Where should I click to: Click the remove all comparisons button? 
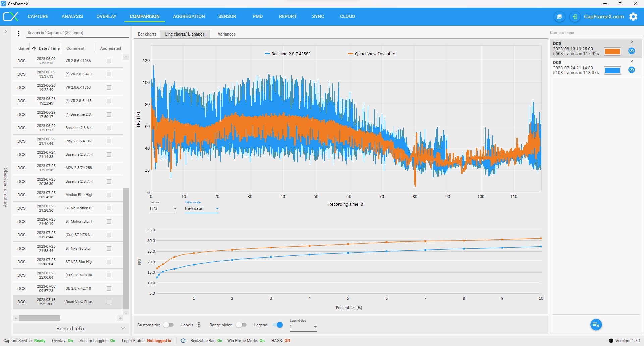tap(596, 325)
